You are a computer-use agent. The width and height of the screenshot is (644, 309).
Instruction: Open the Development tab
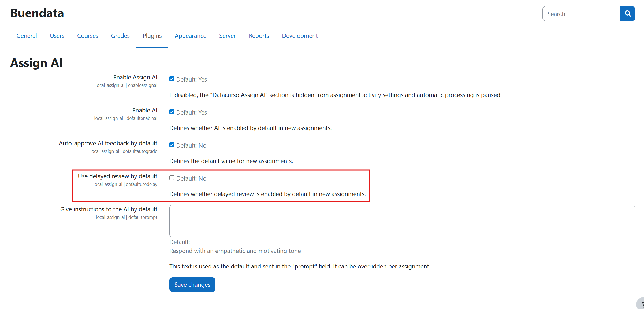tap(300, 36)
